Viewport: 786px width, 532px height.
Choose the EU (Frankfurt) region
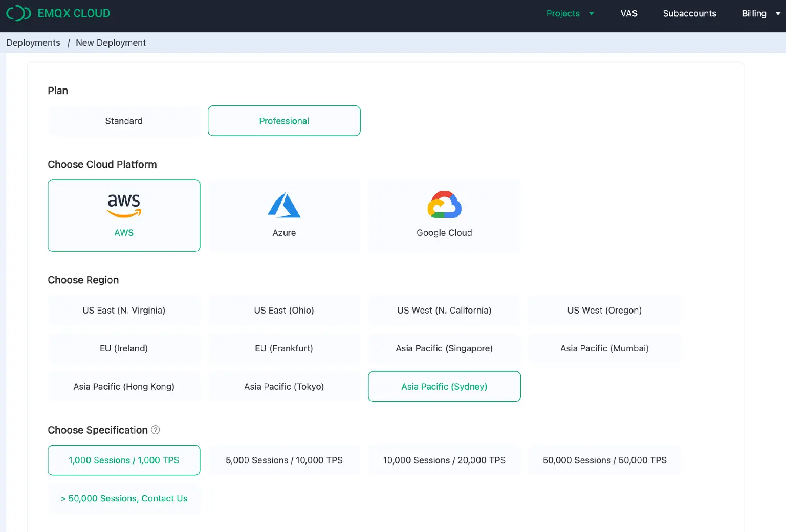(x=284, y=348)
